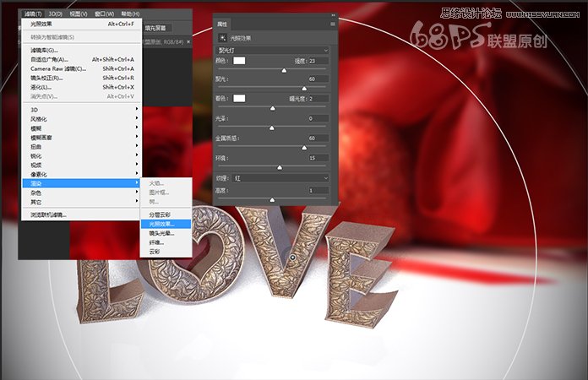Close the document tab with RGB/8#

[188, 41]
